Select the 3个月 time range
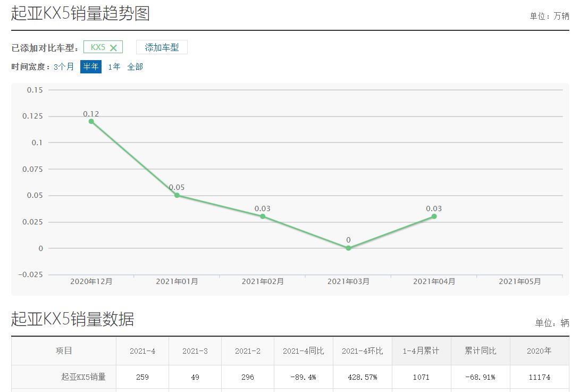The image size is (571, 392). click(x=64, y=67)
